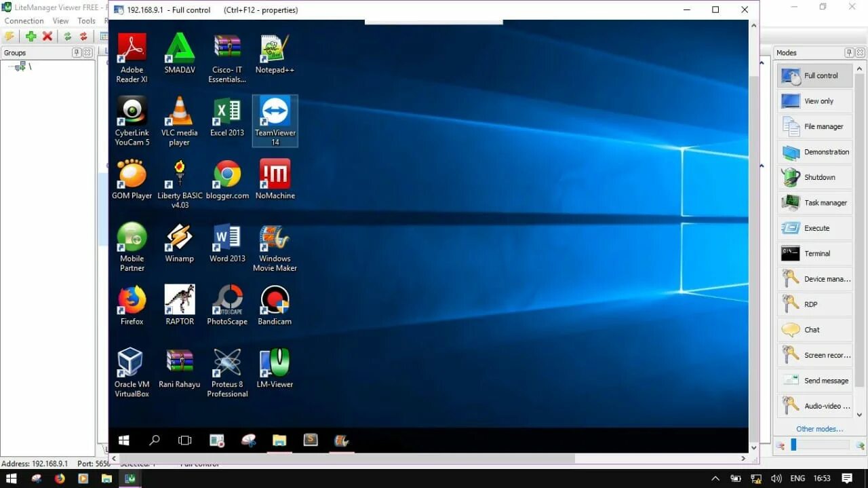Select View only mode
Image resolution: width=868 pixels, height=488 pixels.
coord(814,101)
